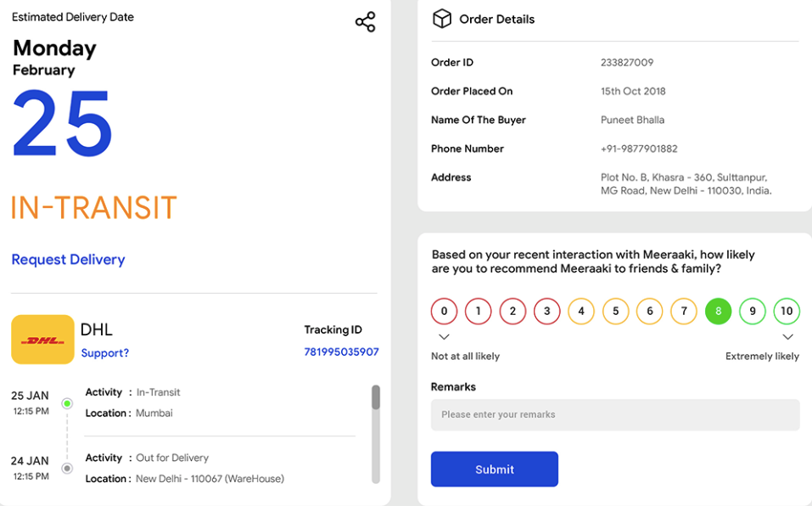Choose rating 5 in yellow circle
Image resolution: width=812 pixels, height=506 pixels.
point(615,312)
